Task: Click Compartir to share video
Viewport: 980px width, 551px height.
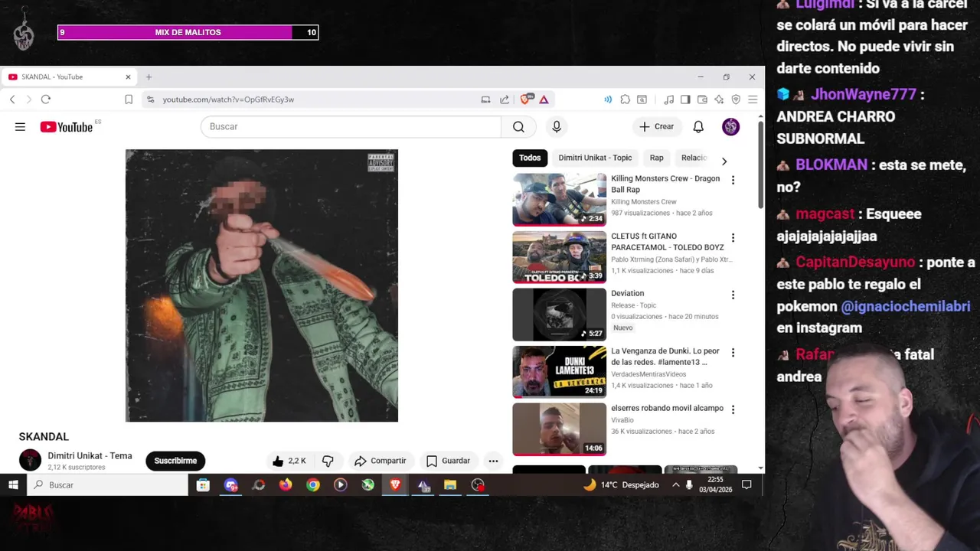Action: (381, 461)
